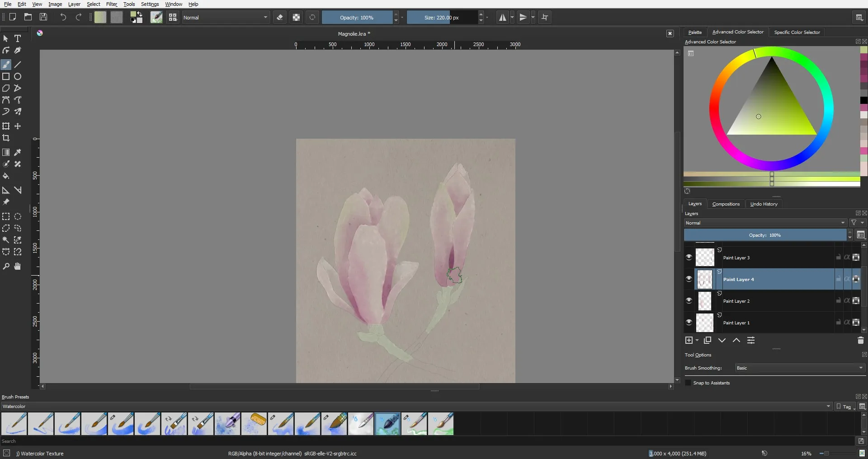The width and height of the screenshot is (868, 459).
Task: Toggle eraser mode in toolbar
Action: pos(280,18)
